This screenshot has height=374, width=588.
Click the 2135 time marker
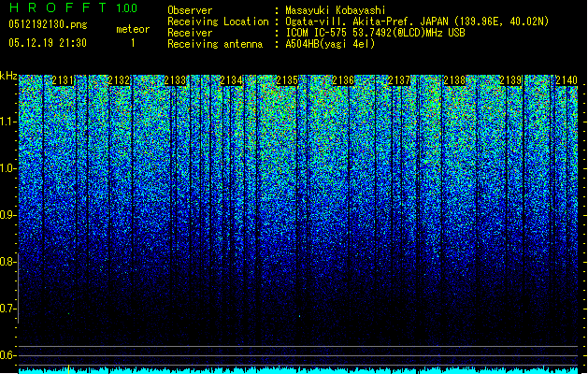(287, 80)
